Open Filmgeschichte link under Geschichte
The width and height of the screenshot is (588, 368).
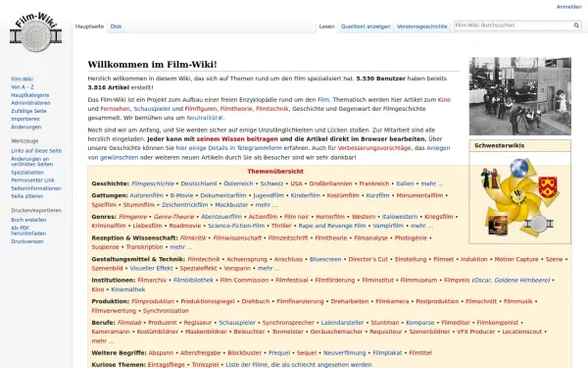153,184
